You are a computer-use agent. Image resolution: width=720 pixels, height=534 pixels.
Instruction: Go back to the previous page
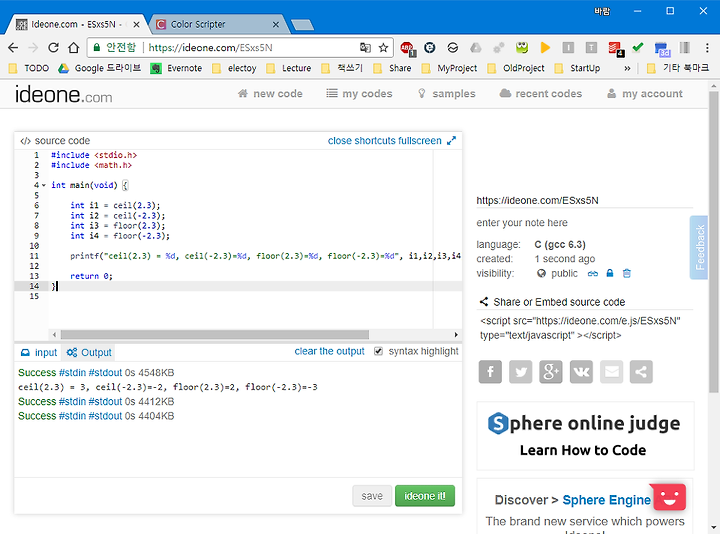[x=13, y=48]
